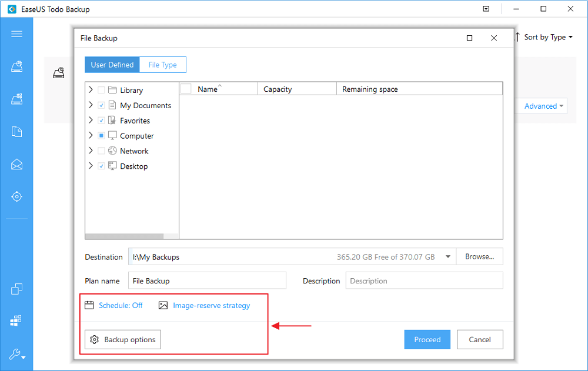The image size is (588, 371).
Task: Click the Proceed button
Action: click(x=427, y=339)
